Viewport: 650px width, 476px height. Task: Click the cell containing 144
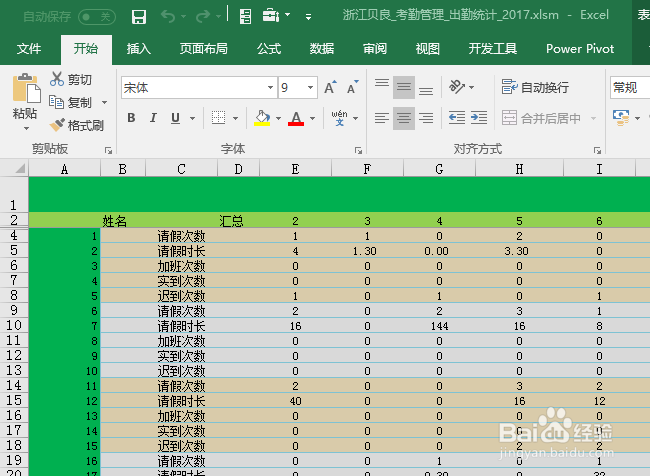tap(439, 326)
